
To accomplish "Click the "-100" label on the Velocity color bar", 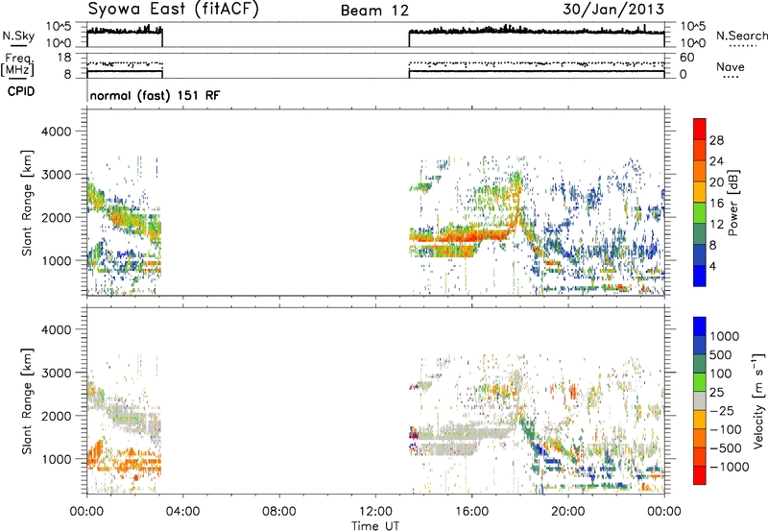I will 726,429.
